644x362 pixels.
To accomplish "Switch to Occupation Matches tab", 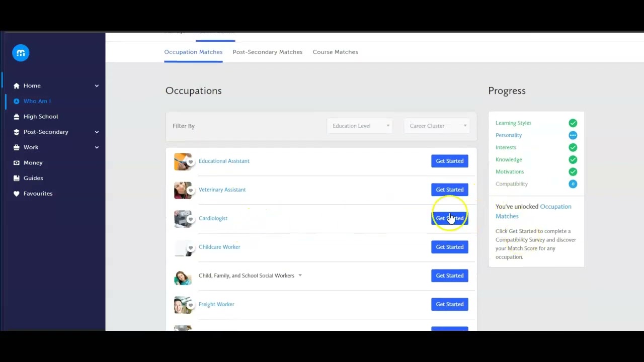I will point(193,52).
